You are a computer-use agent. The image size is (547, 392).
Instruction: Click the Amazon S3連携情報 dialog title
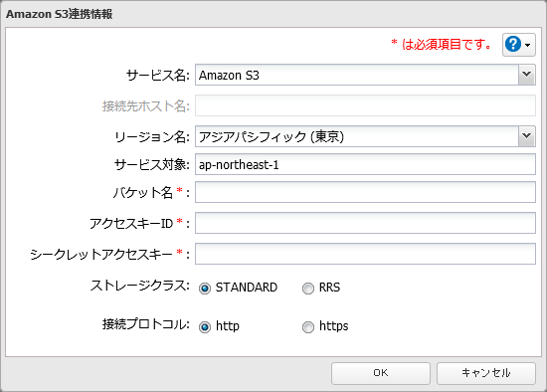(x=60, y=14)
